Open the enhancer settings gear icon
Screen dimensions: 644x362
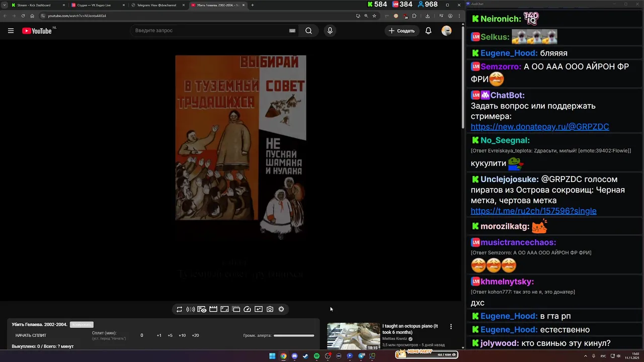tap(281, 309)
